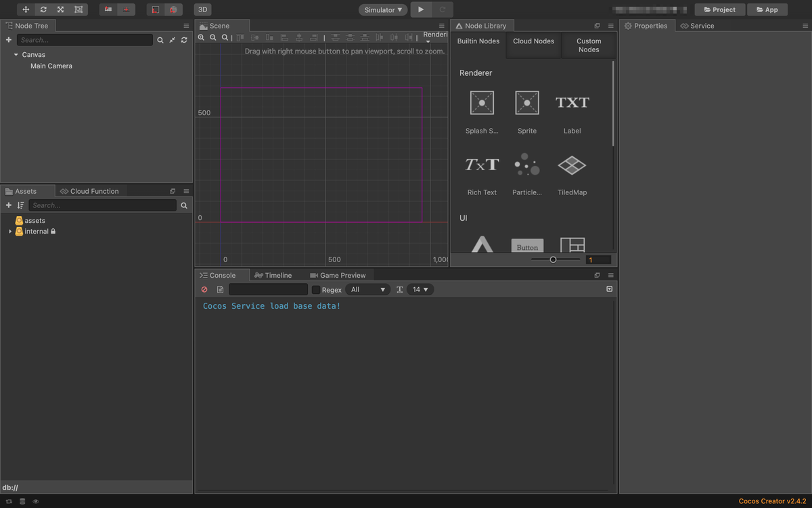Select the Move transform tool
The width and height of the screenshot is (812, 508).
26,9
